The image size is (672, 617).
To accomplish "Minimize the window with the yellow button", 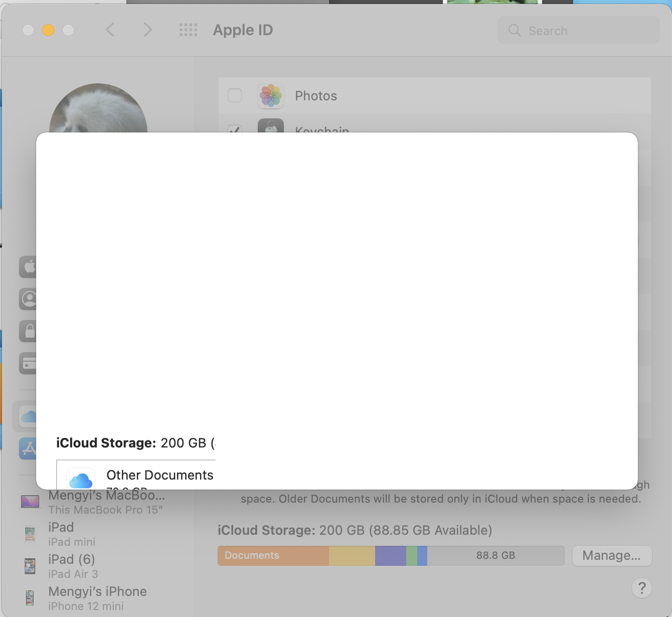I will click(48, 30).
